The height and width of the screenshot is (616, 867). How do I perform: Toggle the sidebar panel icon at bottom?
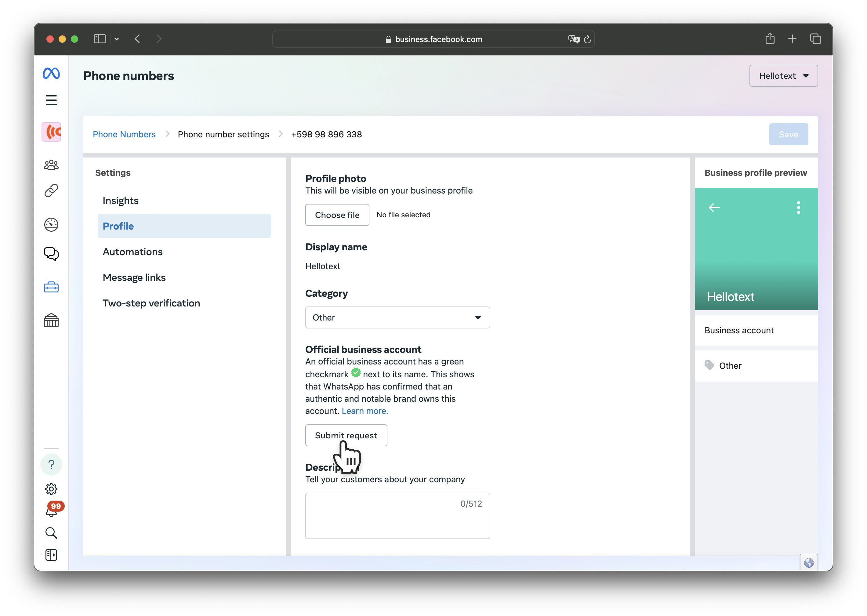coord(51,555)
